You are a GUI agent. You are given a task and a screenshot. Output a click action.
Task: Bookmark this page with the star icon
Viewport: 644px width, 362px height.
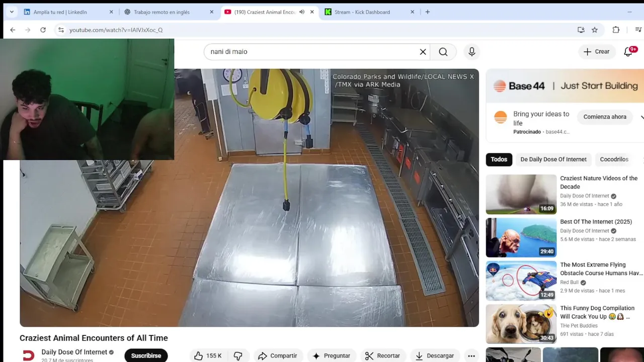595,30
